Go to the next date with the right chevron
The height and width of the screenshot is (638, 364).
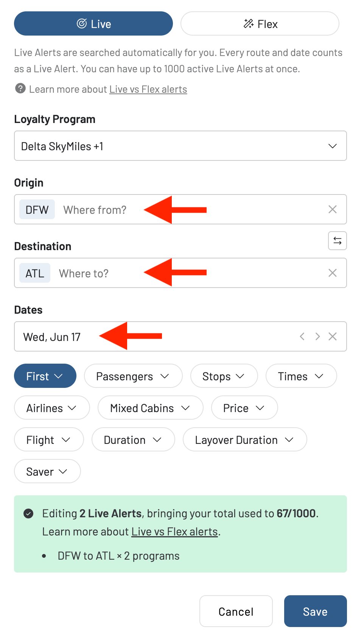[317, 336]
